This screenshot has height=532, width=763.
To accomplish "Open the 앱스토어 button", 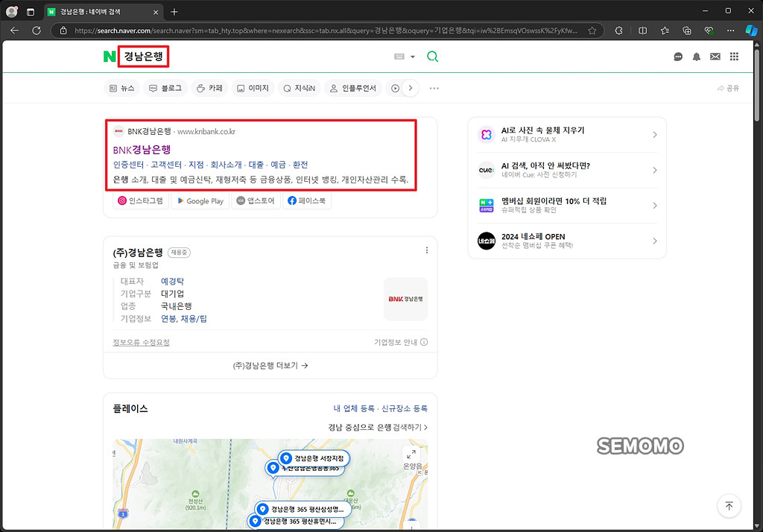I will pyautogui.click(x=256, y=200).
